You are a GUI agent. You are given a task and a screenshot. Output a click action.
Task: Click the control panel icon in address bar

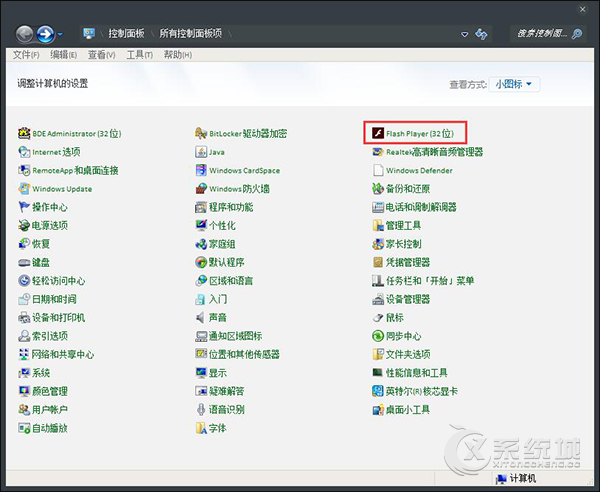[x=89, y=34]
